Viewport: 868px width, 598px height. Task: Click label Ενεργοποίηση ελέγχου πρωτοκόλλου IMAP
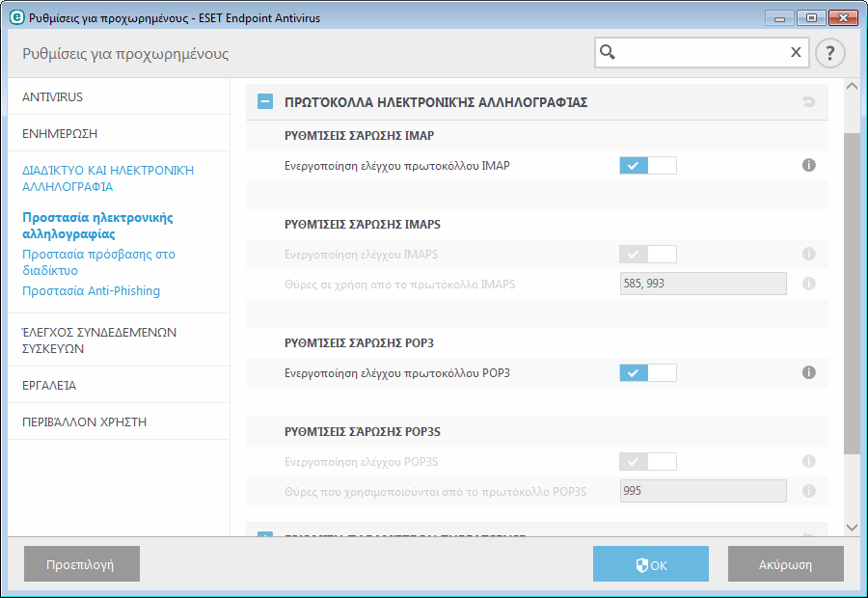(x=397, y=166)
